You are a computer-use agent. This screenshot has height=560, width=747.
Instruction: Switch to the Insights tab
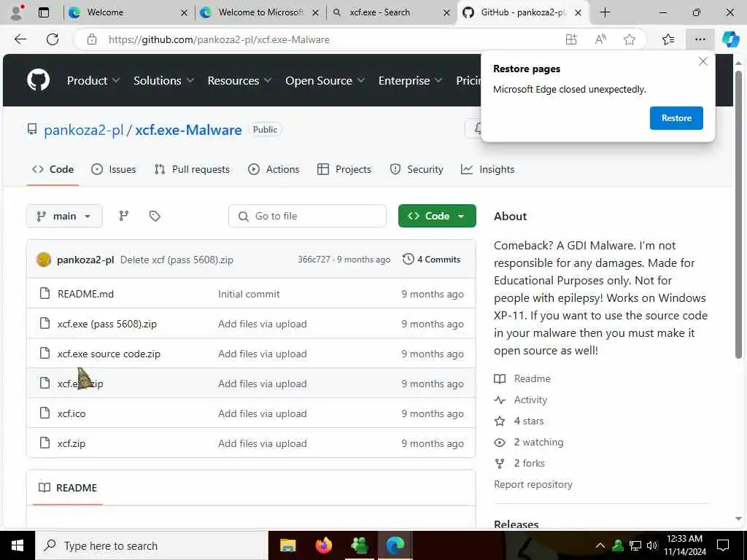(x=487, y=169)
